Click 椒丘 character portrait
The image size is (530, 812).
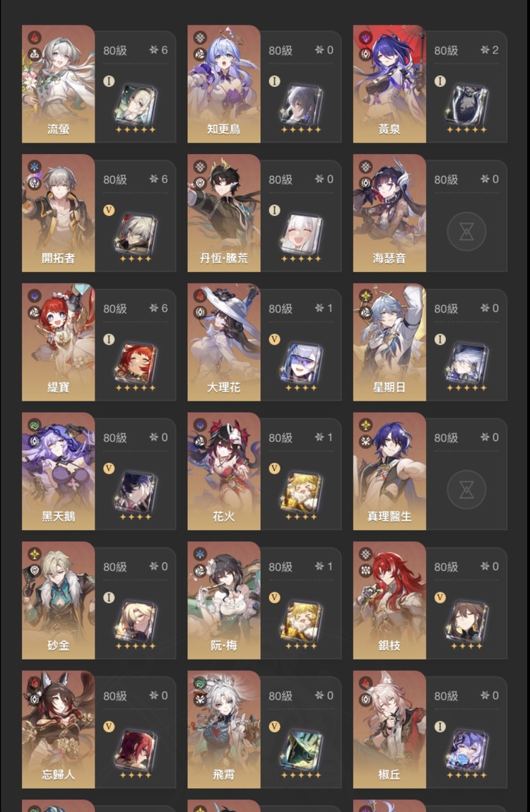[389, 729]
